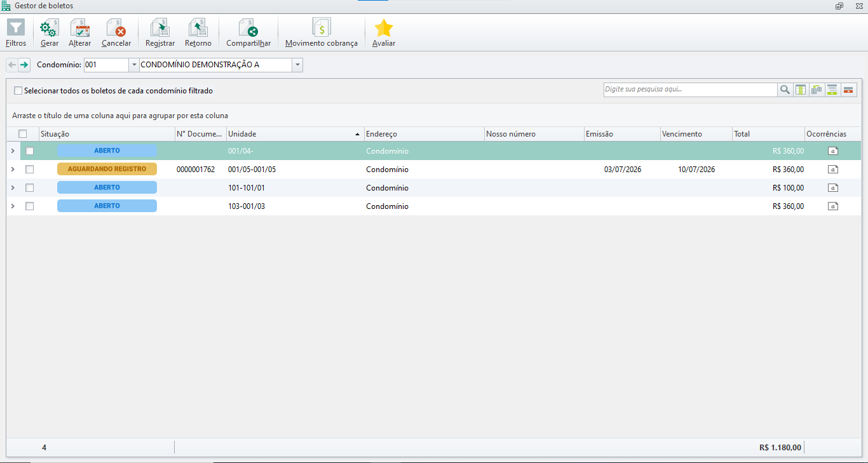
Task: Click the search magnifier icon
Action: (785, 90)
